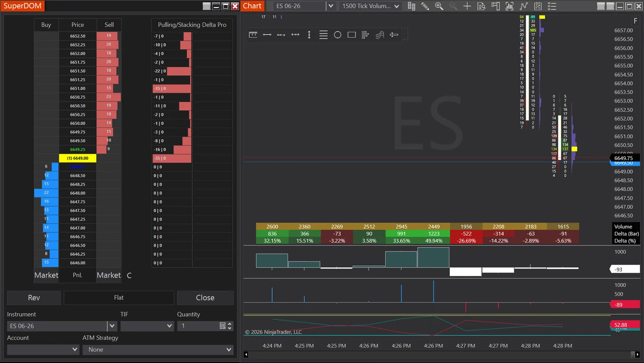Open the Strategy Performance icon in Chart toolbar

[538, 6]
